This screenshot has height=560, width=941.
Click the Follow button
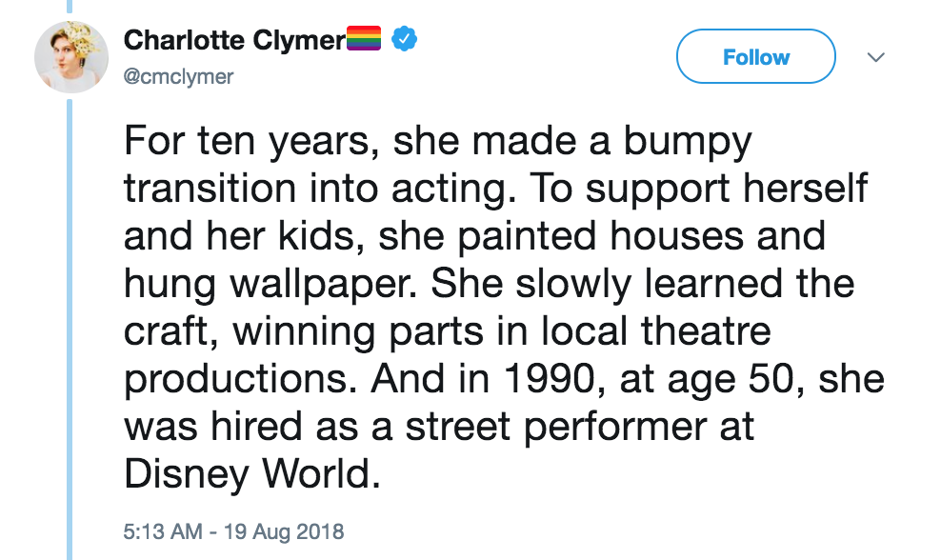click(x=755, y=56)
